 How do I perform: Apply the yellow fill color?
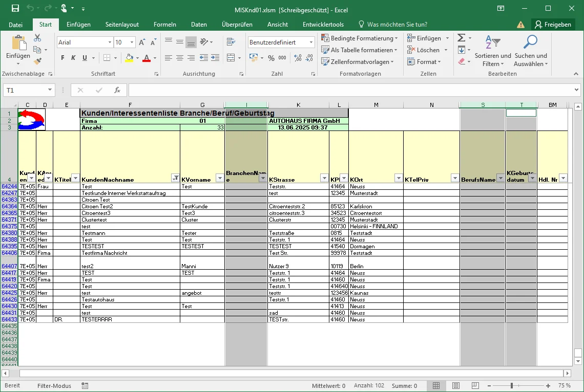[129, 58]
